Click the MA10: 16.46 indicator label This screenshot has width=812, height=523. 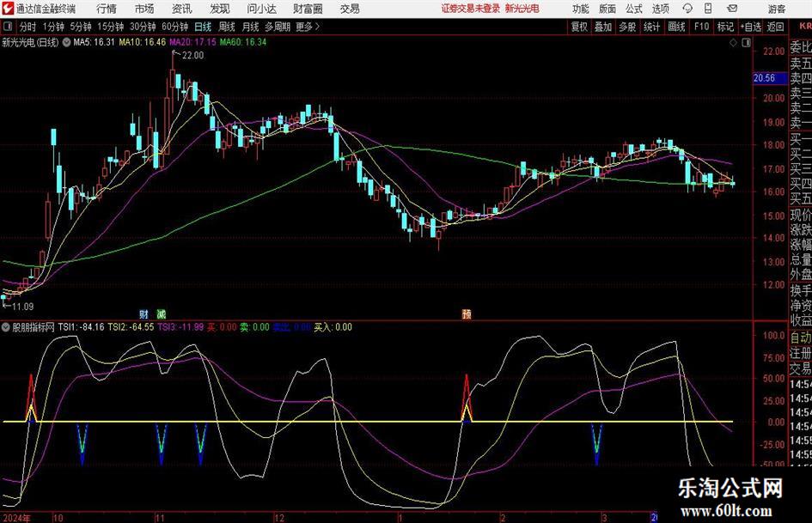143,42
